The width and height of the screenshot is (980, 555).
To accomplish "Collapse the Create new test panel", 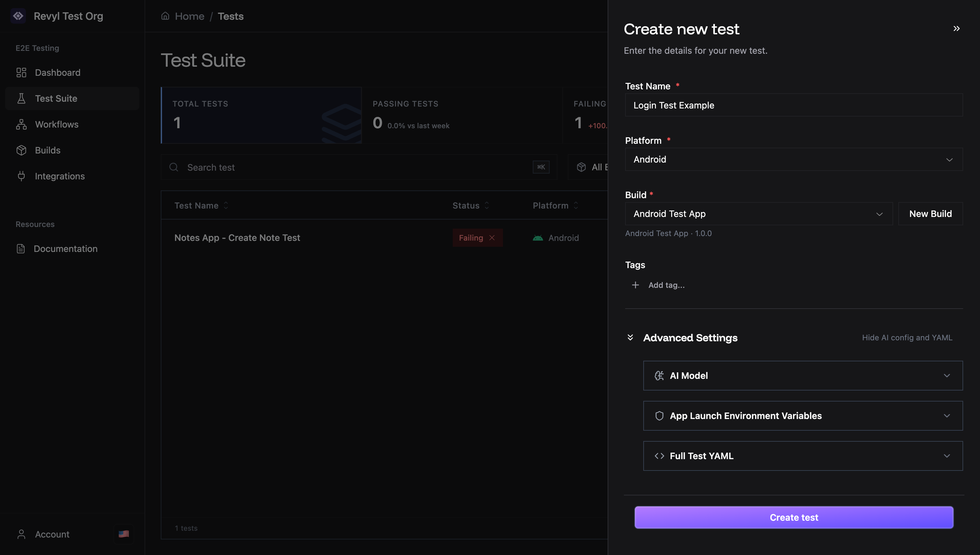I will click(x=956, y=28).
